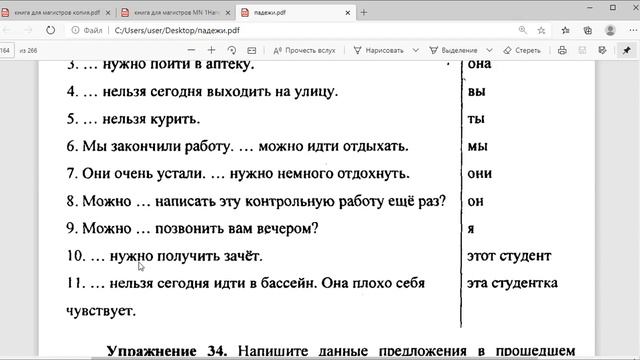Open the user profile avatar
Viewport: 640px width, 360px height.
pos(610,30)
